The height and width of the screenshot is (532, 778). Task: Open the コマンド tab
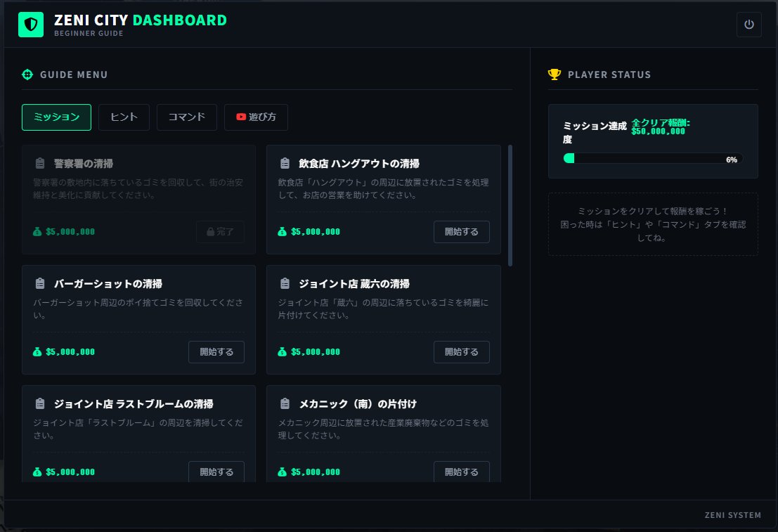click(186, 117)
